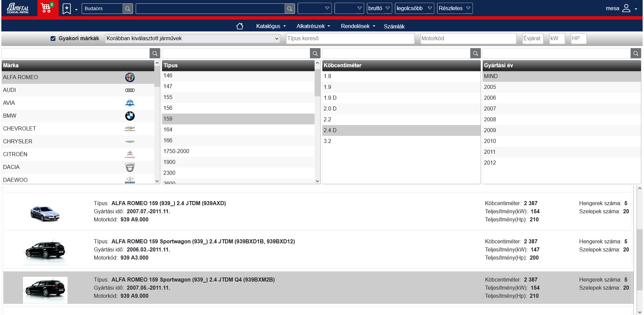This screenshot has height=315, width=644.
Task: Open Sportwagon 2.4 JTDM Q4 (939BXM2B) result
Action: coord(318,288)
